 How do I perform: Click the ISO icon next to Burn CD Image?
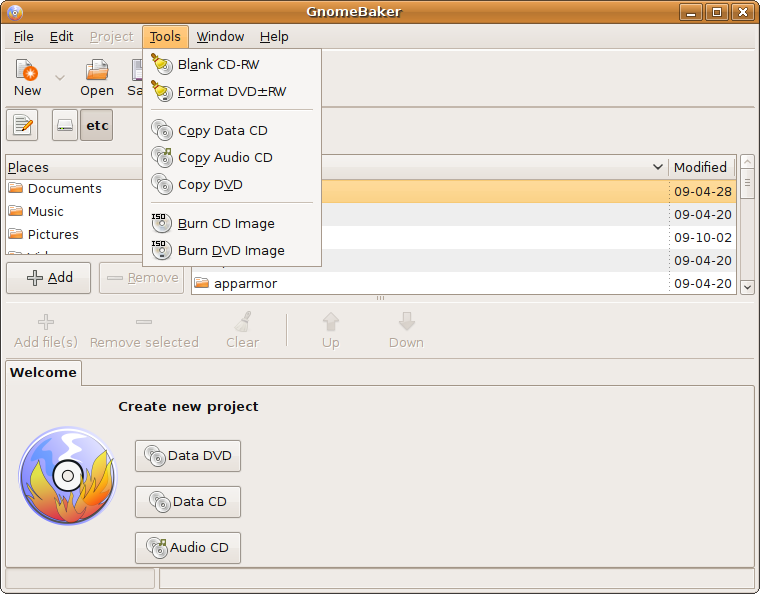(x=161, y=223)
